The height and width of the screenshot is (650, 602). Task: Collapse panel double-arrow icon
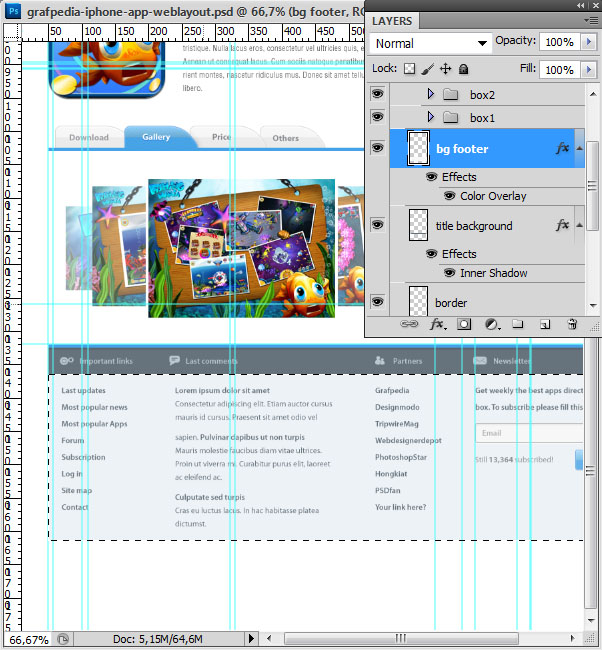point(580,5)
